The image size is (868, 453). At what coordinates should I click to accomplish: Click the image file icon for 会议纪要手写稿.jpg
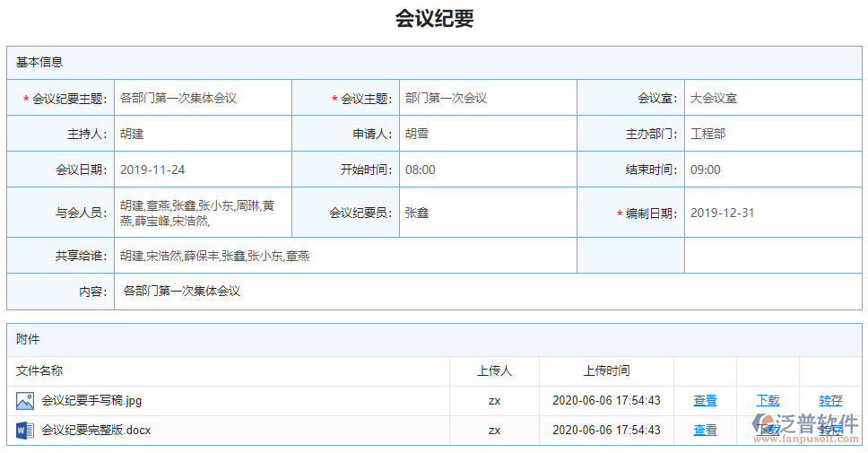(24, 401)
